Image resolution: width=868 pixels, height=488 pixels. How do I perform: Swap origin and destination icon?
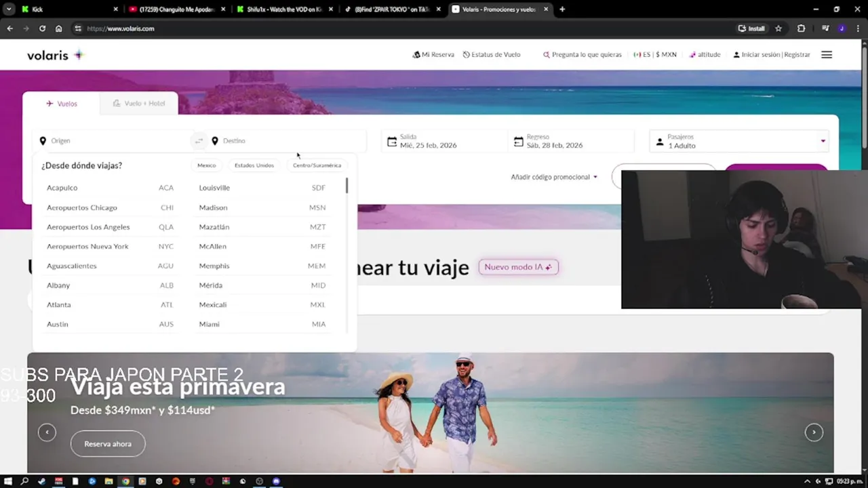199,141
